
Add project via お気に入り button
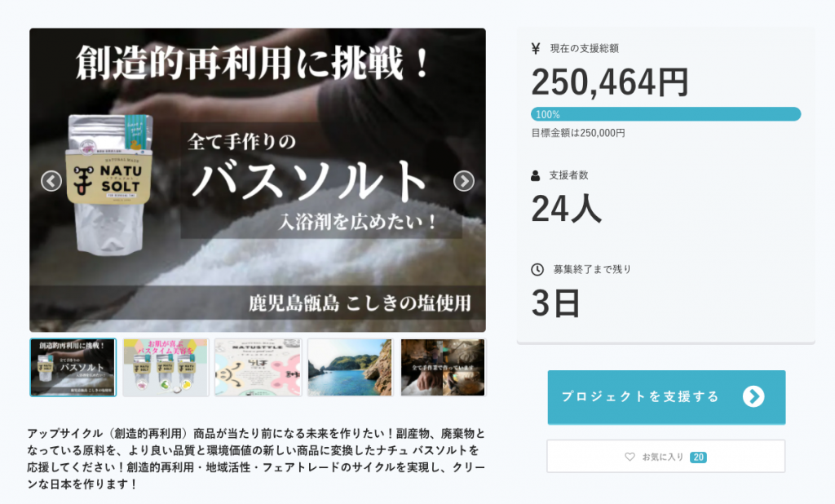[x=665, y=456]
